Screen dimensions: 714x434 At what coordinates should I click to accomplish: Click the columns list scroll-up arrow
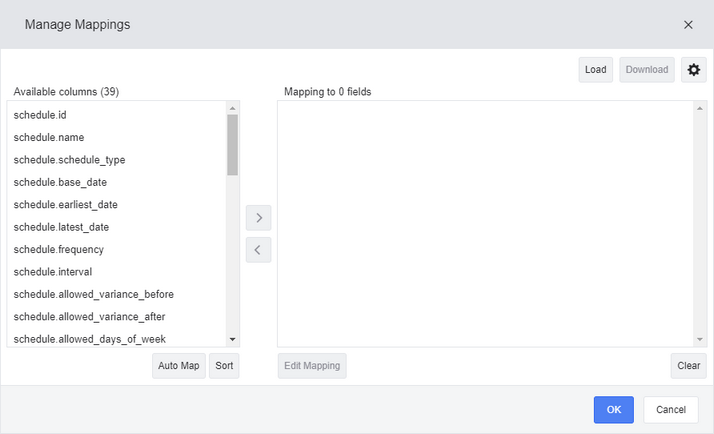[233, 108]
